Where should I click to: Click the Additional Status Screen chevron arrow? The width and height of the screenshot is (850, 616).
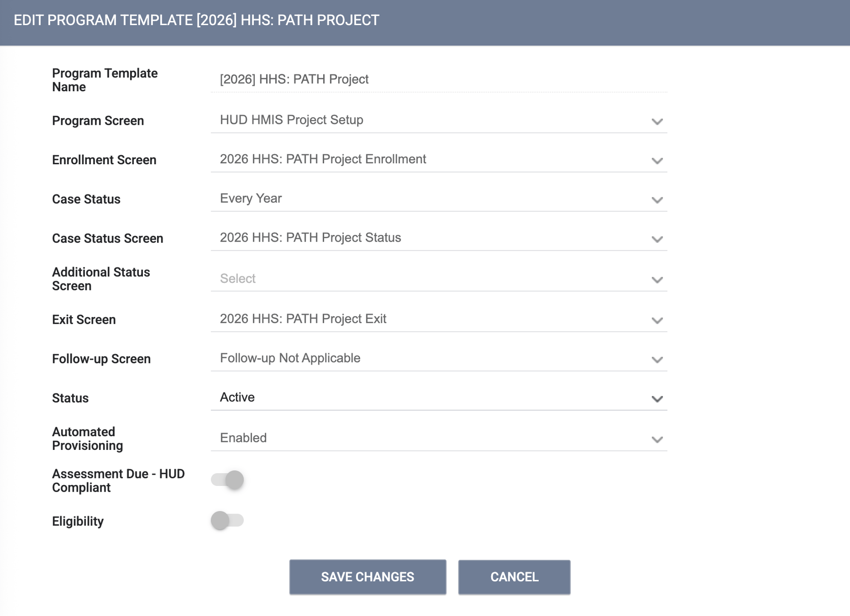coord(657,280)
